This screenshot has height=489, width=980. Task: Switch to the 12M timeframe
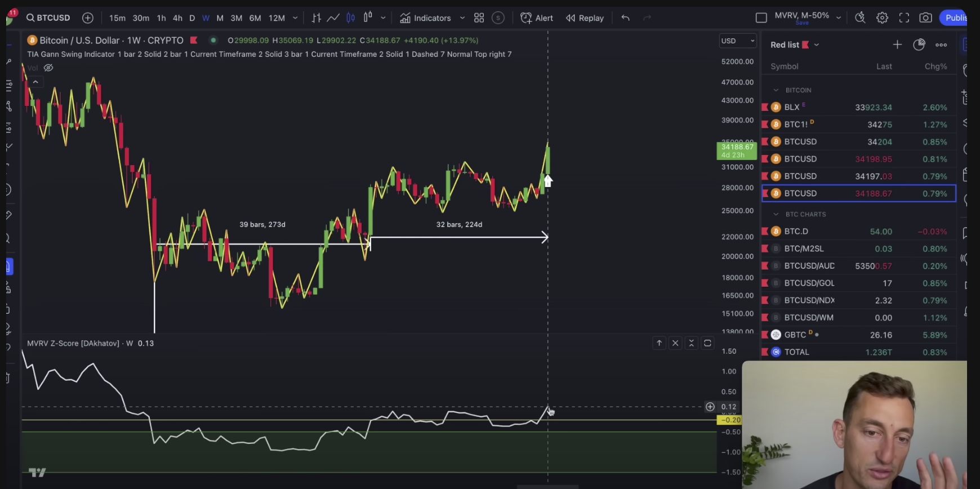tap(277, 18)
